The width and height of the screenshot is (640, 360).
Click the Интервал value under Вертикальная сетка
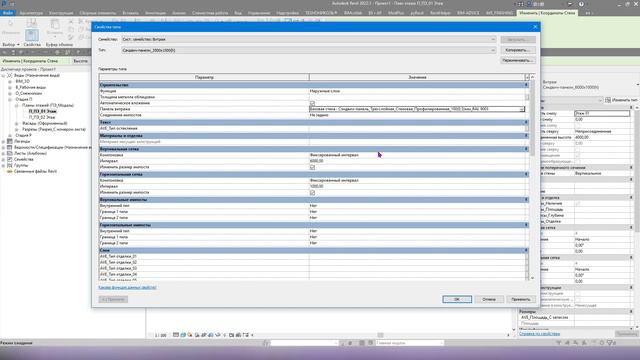417,161
